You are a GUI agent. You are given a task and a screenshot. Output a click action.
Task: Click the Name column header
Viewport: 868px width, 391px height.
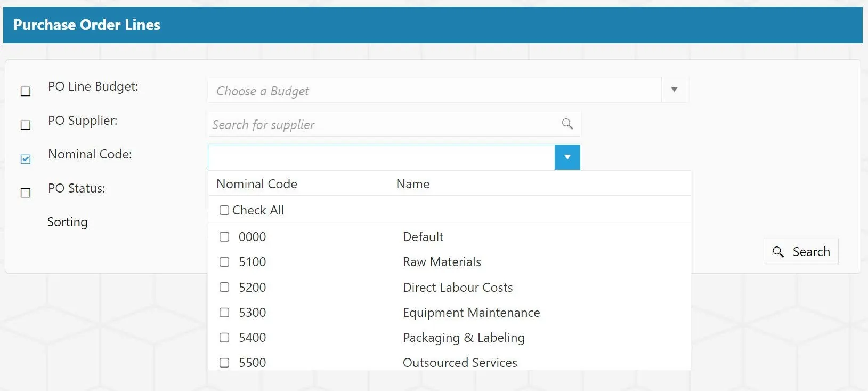[x=413, y=184]
